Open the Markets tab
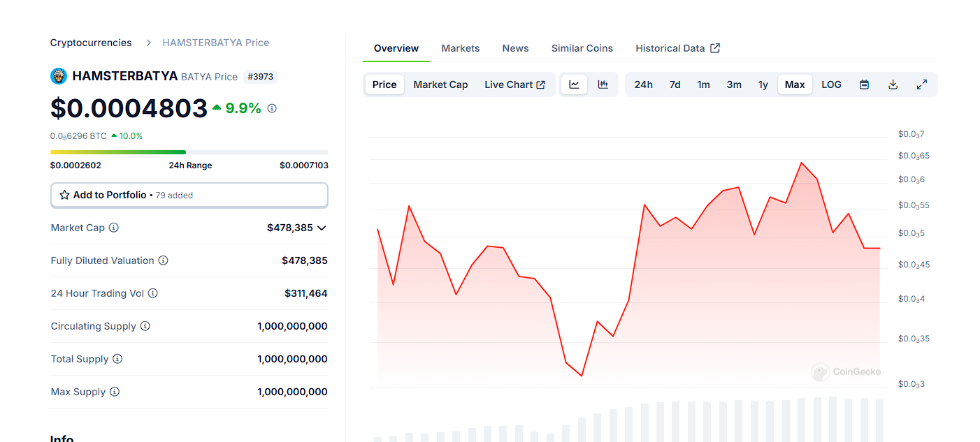The width and height of the screenshot is (980, 442). 460,48
